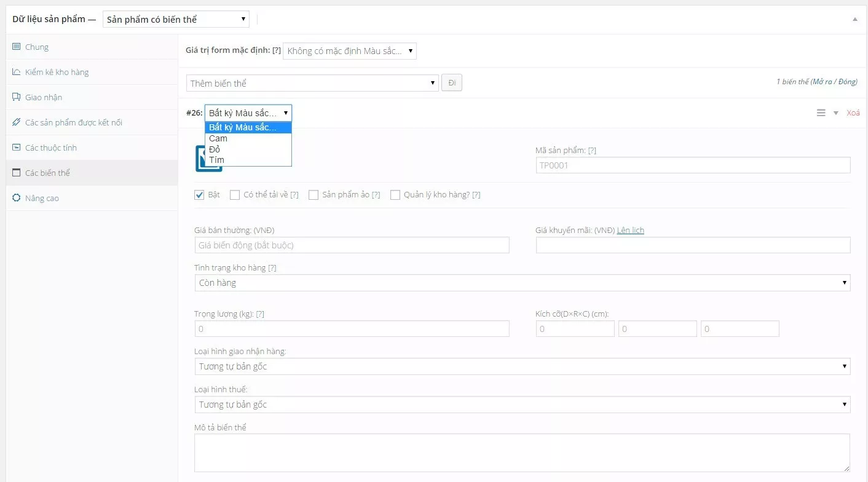The image size is (868, 482).
Task: Click the Giao nhận truck icon
Action: (x=17, y=97)
